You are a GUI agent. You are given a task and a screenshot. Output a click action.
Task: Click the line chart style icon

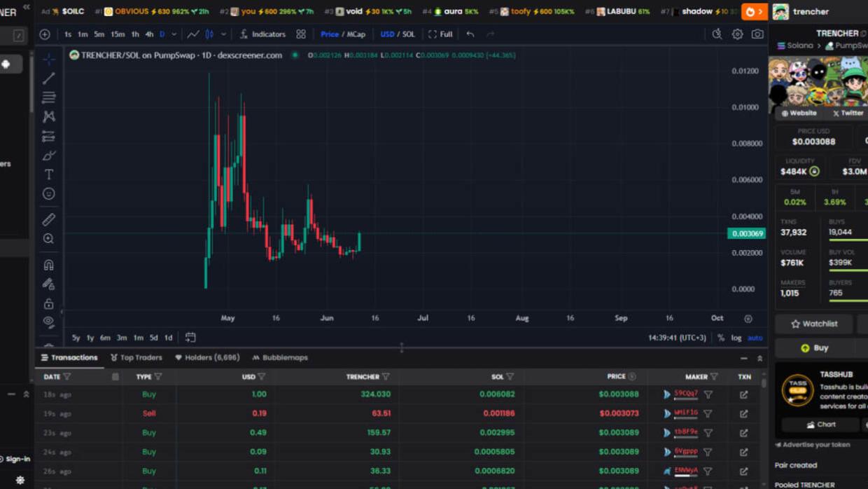[193, 34]
